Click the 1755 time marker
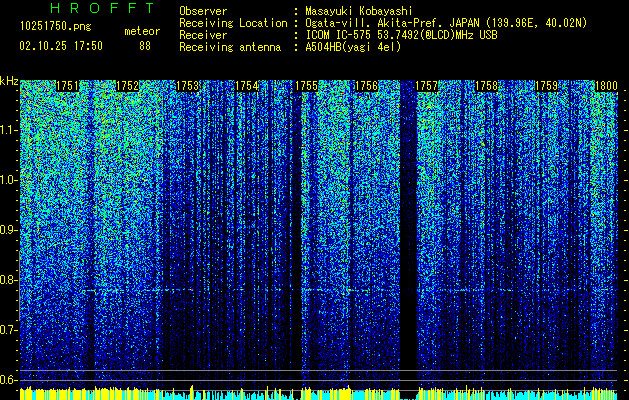629x400 pixels. tap(306, 86)
